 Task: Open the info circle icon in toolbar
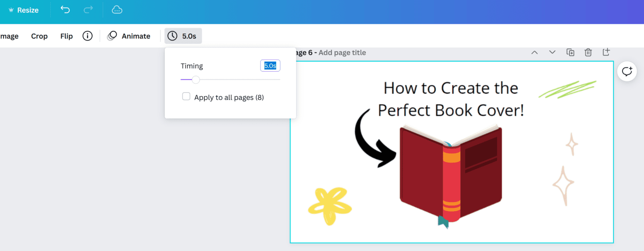pos(87,36)
